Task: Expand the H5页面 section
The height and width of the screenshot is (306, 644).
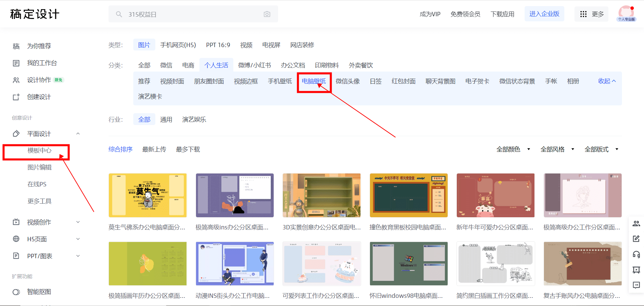Action: point(78,239)
